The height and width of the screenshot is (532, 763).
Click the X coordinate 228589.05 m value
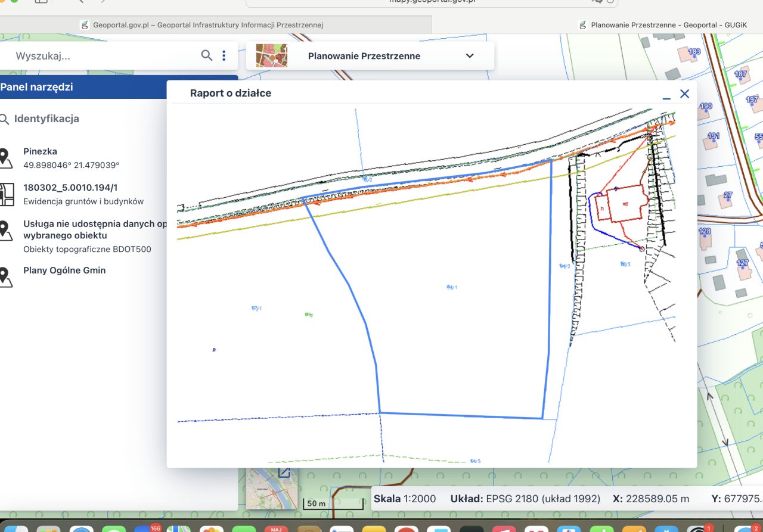(651, 499)
